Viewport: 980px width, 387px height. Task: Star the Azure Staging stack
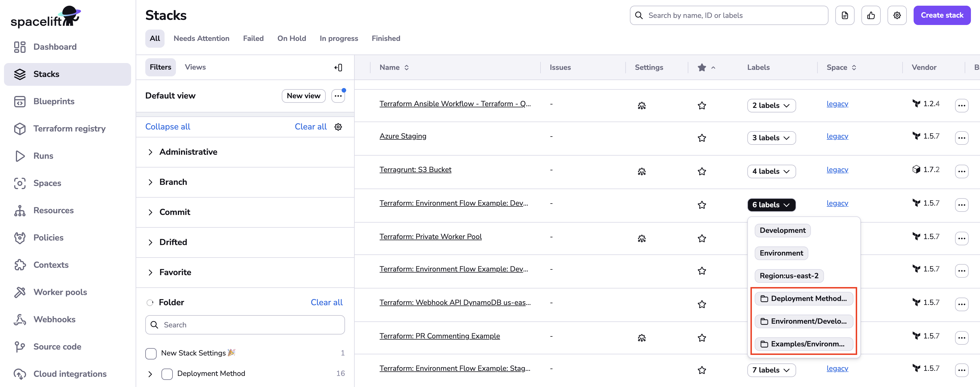tap(702, 138)
